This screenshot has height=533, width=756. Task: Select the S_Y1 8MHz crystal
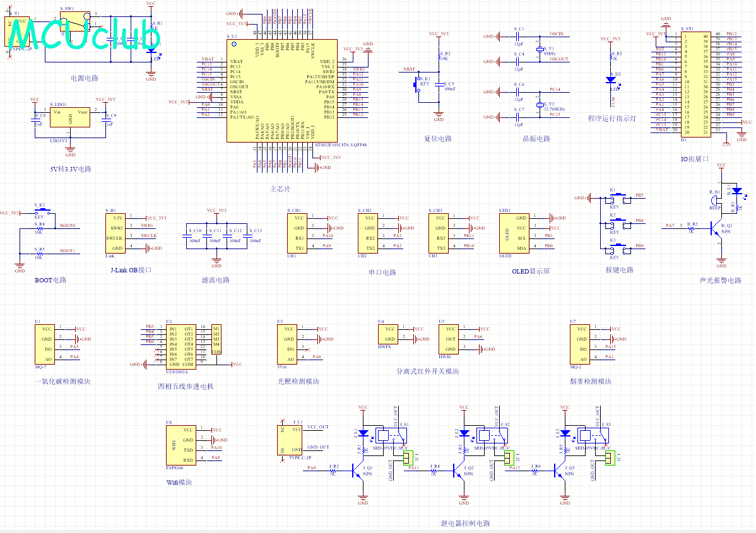pyautogui.click(x=540, y=49)
